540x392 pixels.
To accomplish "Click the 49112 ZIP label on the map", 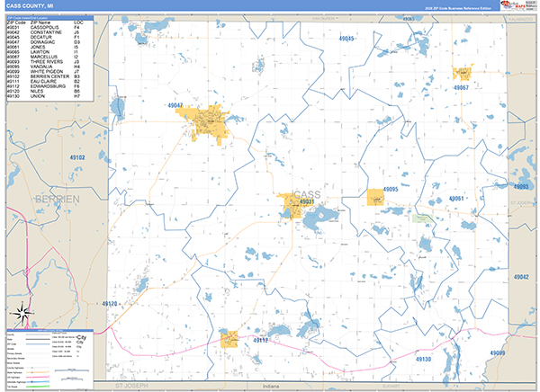I will (x=261, y=340).
